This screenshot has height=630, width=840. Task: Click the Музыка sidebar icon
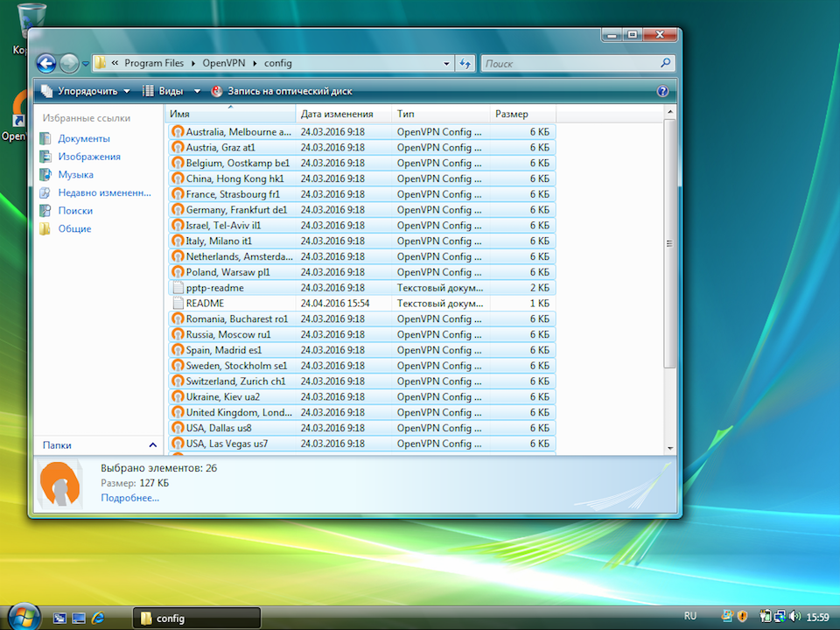coord(45,175)
